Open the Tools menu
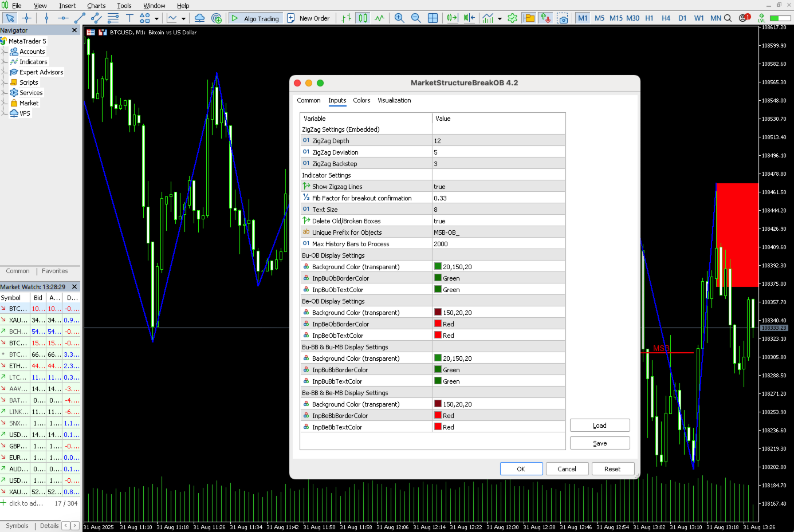 point(124,6)
